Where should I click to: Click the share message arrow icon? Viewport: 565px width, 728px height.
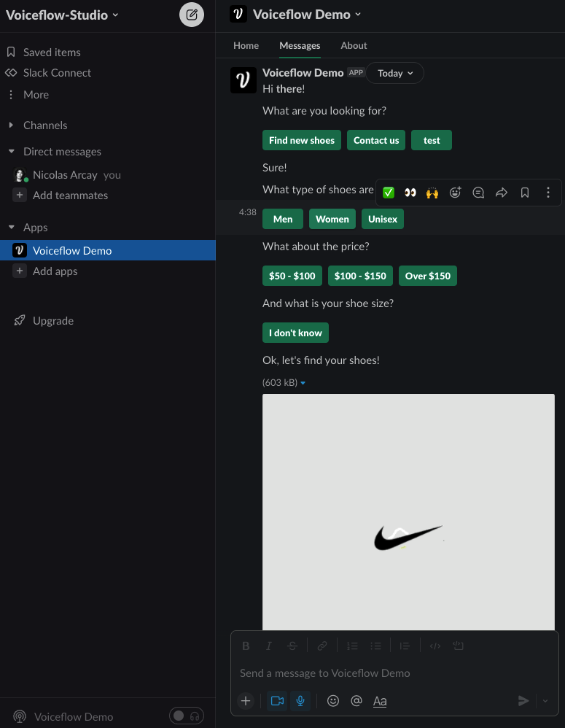pyautogui.click(x=502, y=193)
